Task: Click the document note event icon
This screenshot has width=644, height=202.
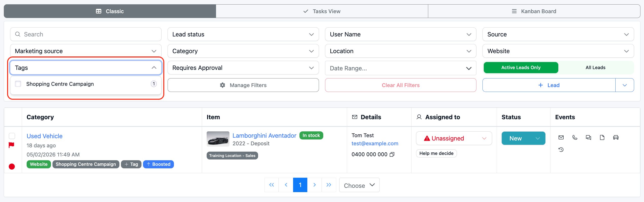Action: tap(602, 137)
